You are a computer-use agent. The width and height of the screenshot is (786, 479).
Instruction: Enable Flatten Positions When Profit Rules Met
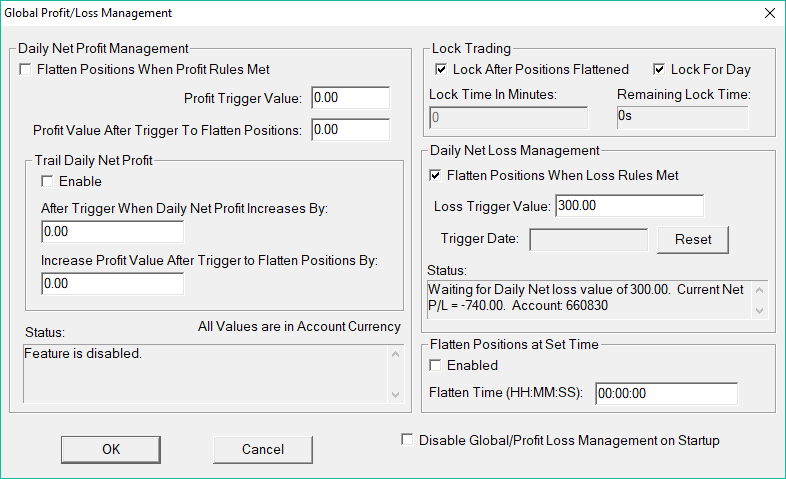[x=26, y=70]
